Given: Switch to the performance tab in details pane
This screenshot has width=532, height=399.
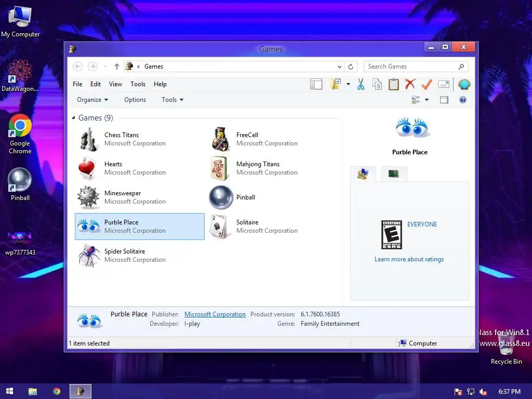Looking at the screenshot, I should [394, 174].
